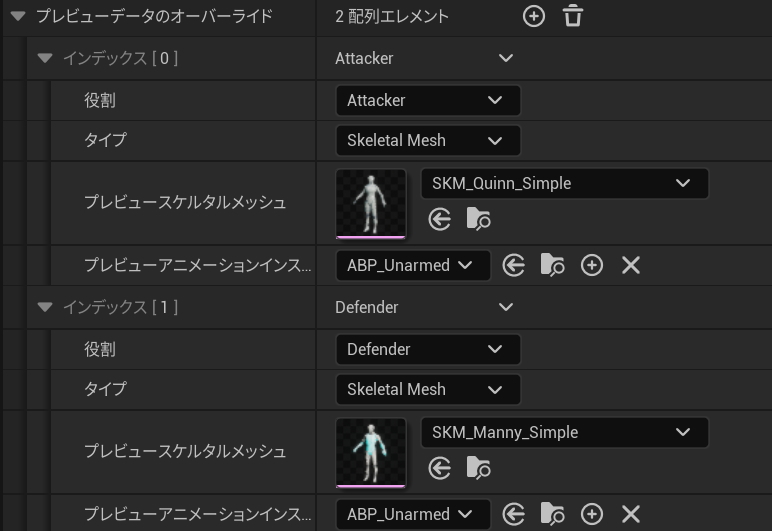
Task: Create new animation class for Attacker
Action: pyautogui.click(x=592, y=265)
